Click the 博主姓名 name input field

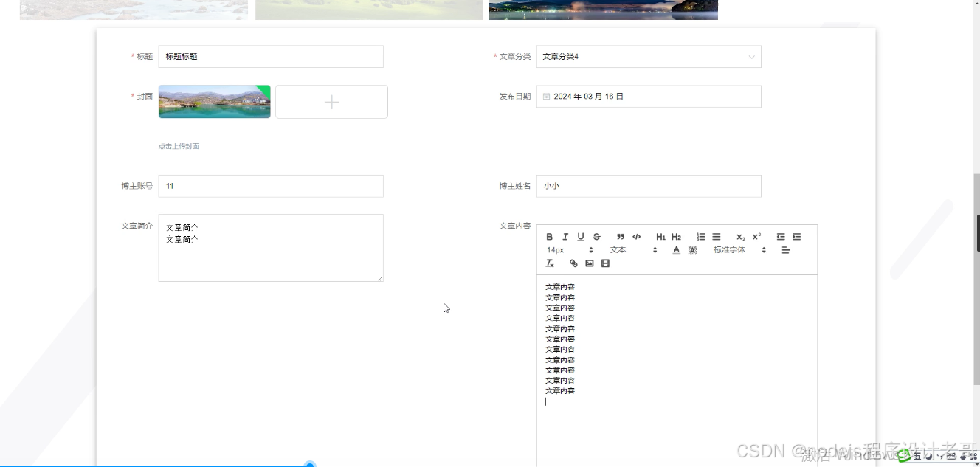649,186
